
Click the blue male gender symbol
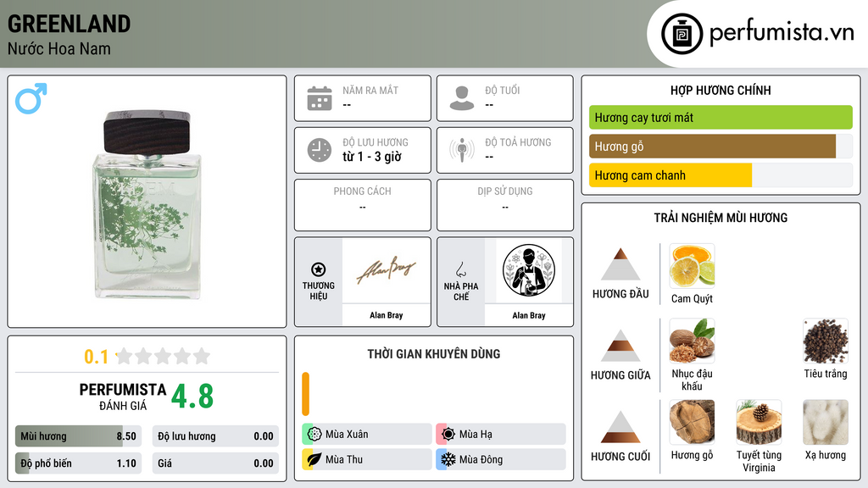31,98
